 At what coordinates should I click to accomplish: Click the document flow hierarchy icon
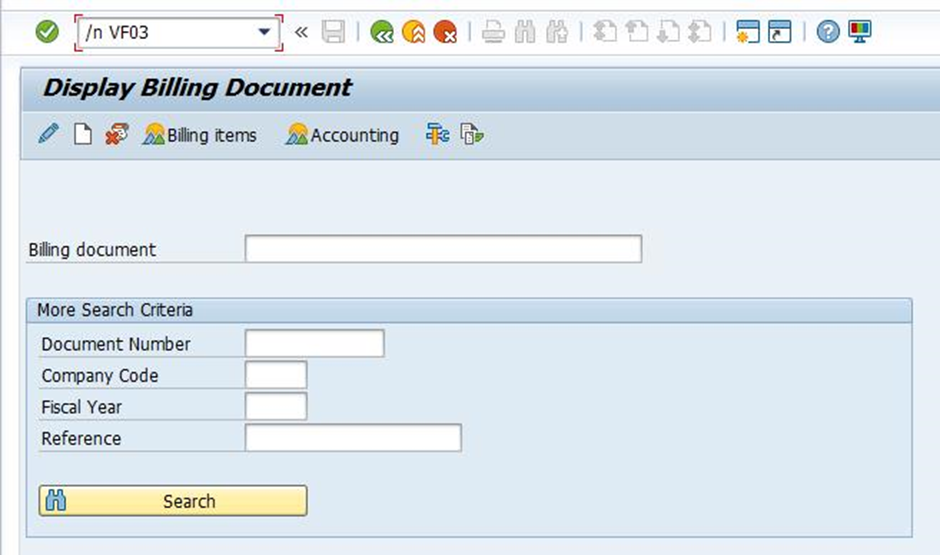tap(438, 134)
